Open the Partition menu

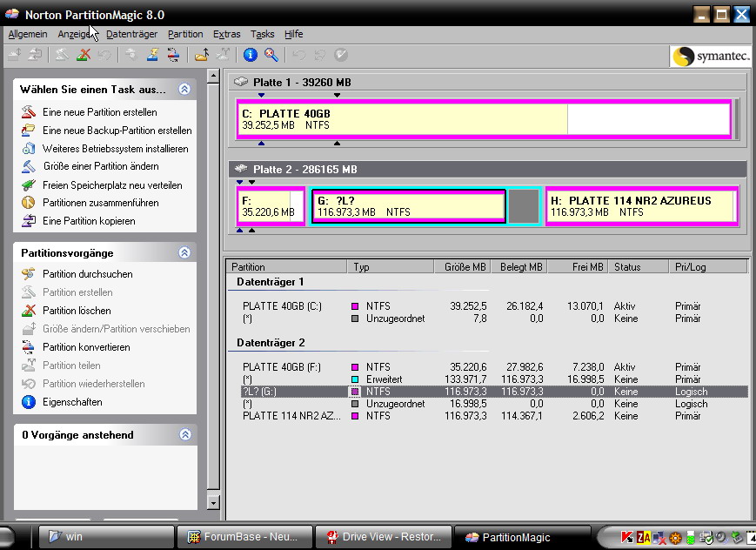pos(185,34)
